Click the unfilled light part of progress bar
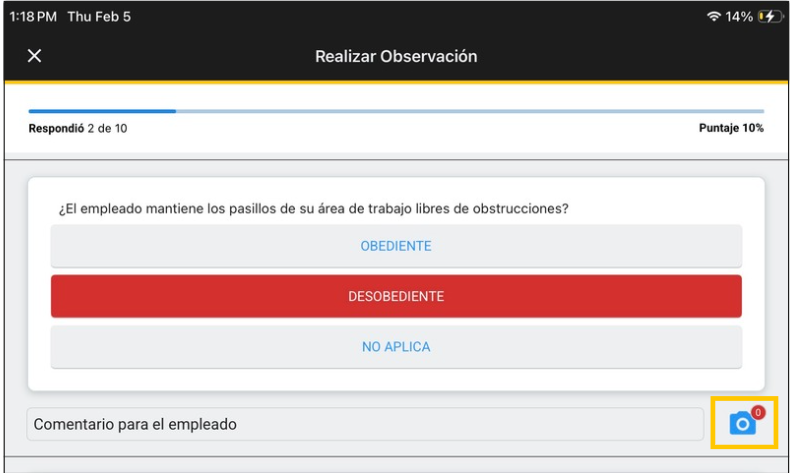This screenshot has width=790, height=473. (x=470, y=111)
